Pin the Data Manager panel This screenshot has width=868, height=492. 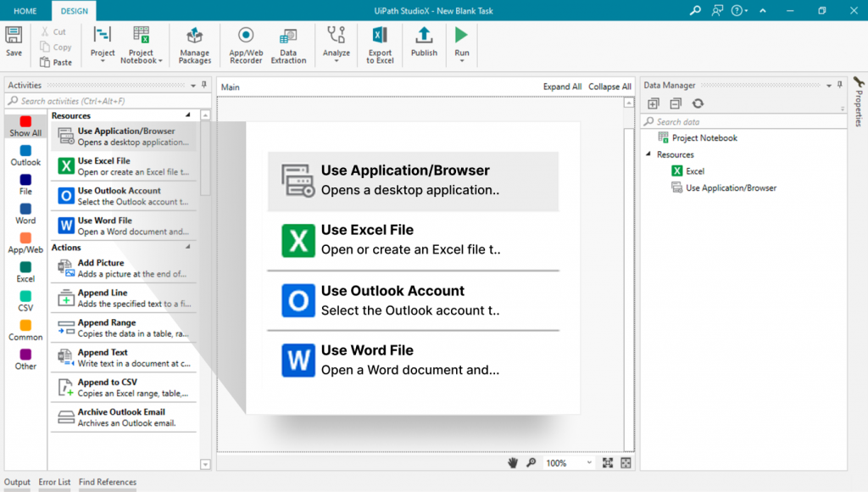click(x=840, y=85)
